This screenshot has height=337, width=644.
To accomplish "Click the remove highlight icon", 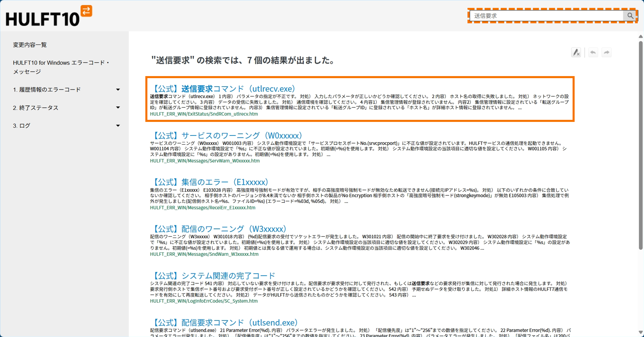I will click(x=576, y=52).
